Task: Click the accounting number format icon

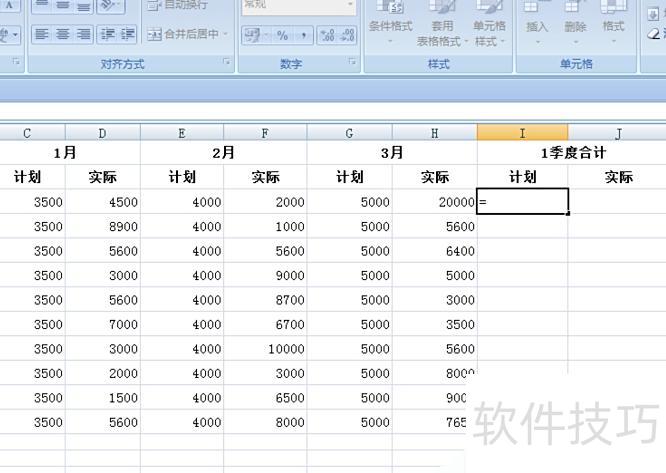Action: [252, 35]
